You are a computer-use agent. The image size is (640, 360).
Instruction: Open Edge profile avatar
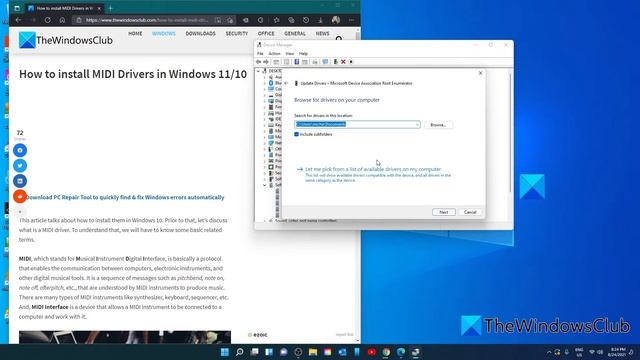pos(336,20)
